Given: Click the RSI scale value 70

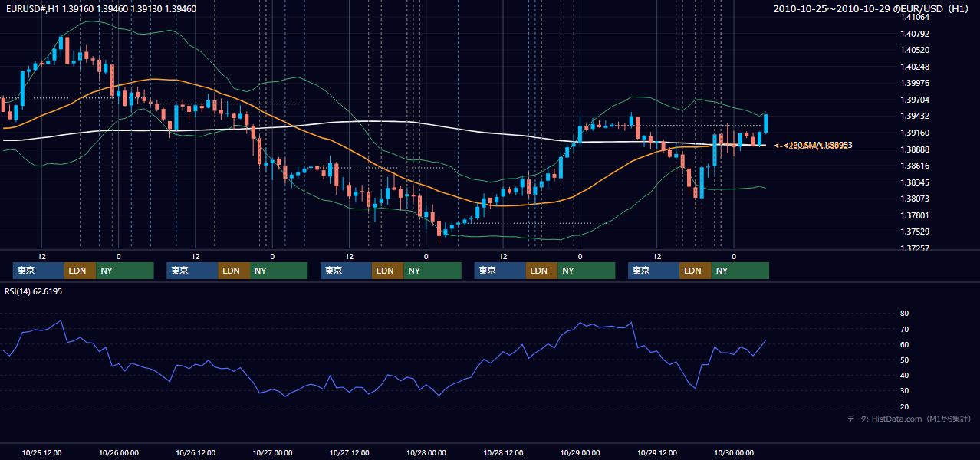Looking at the screenshot, I should pyautogui.click(x=904, y=329).
